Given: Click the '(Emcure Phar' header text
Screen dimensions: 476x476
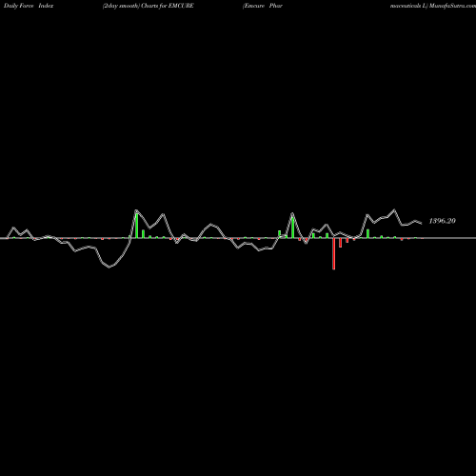Looking at the screenshot, I should pyautogui.click(x=263, y=6).
